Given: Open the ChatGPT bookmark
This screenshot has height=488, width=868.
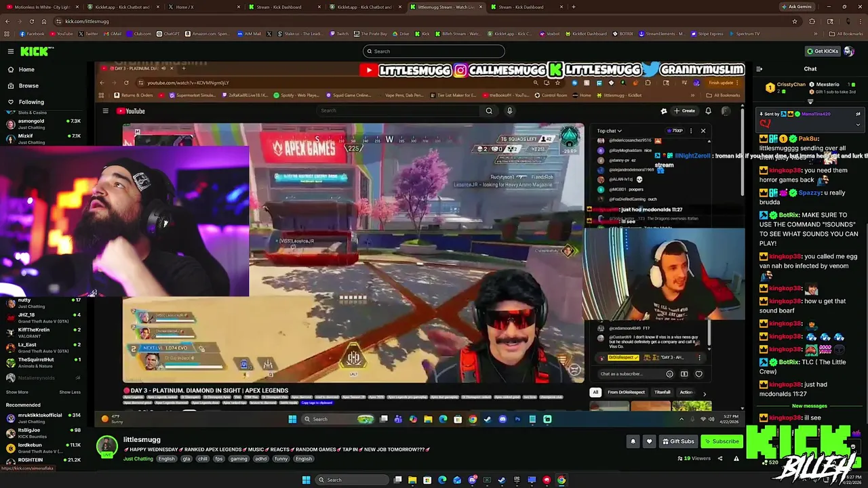Looking at the screenshot, I should (168, 34).
